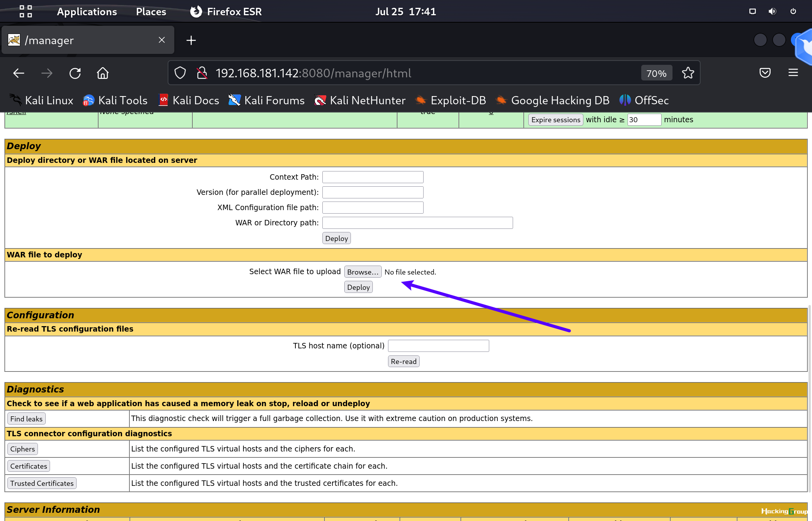
Task: Click the volume speaker tray icon
Action: 773,11
